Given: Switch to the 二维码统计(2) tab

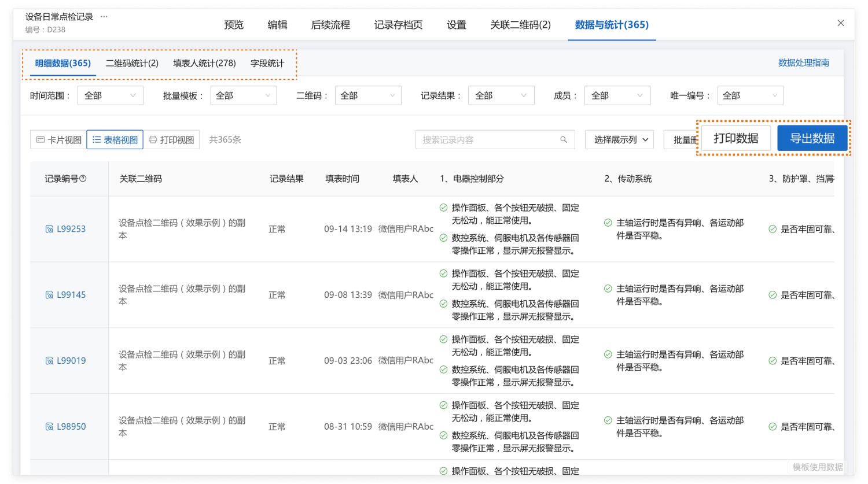Looking at the screenshot, I should pos(132,63).
